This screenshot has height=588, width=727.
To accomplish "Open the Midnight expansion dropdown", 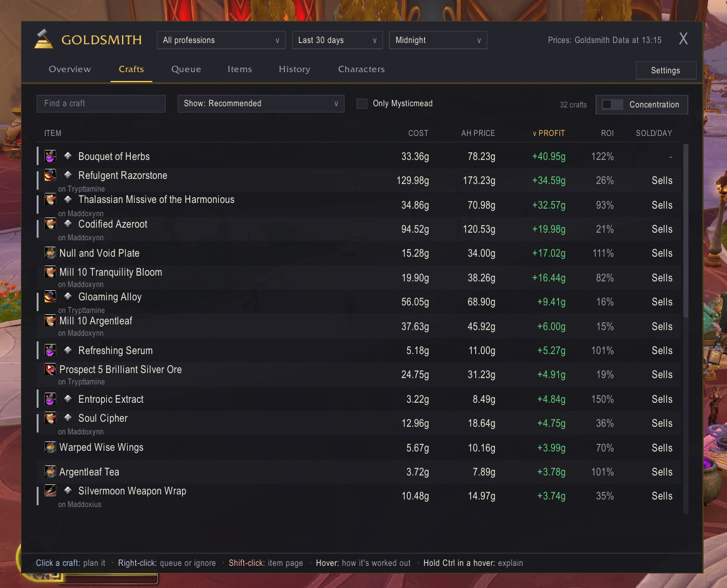I will [438, 40].
